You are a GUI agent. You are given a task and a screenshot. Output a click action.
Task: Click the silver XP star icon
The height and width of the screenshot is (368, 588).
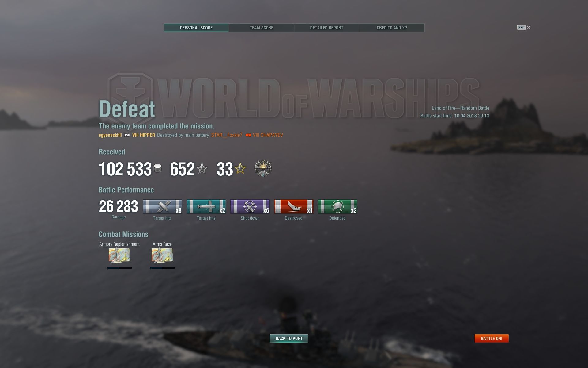202,168
